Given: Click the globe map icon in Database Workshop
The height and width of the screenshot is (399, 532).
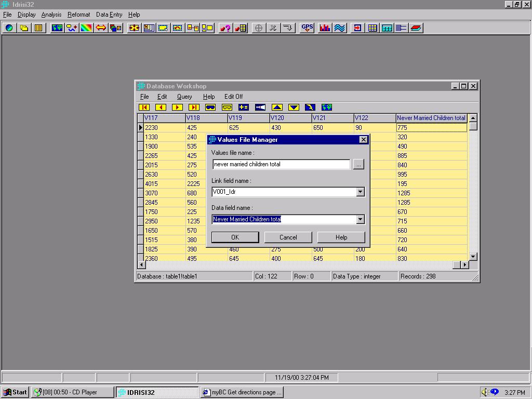Looking at the screenshot, I should tap(327, 108).
